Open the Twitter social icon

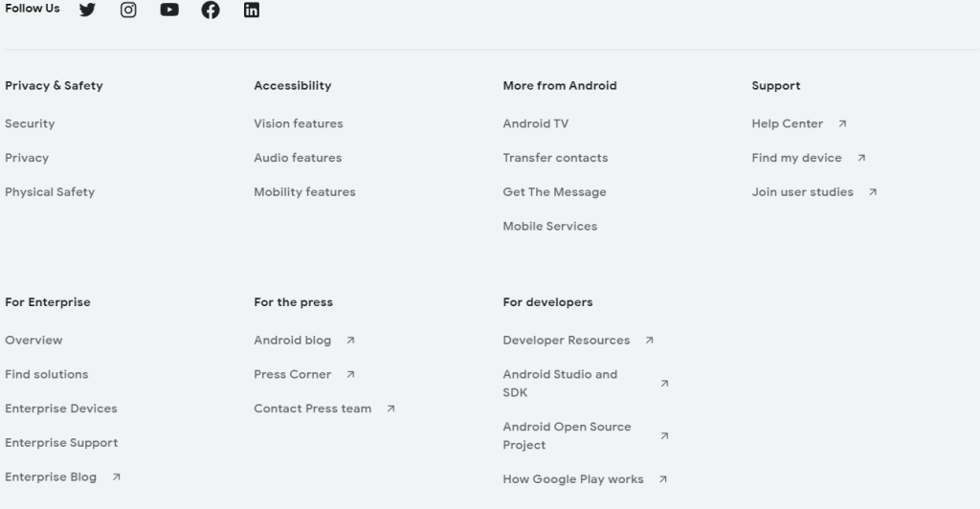point(87,10)
